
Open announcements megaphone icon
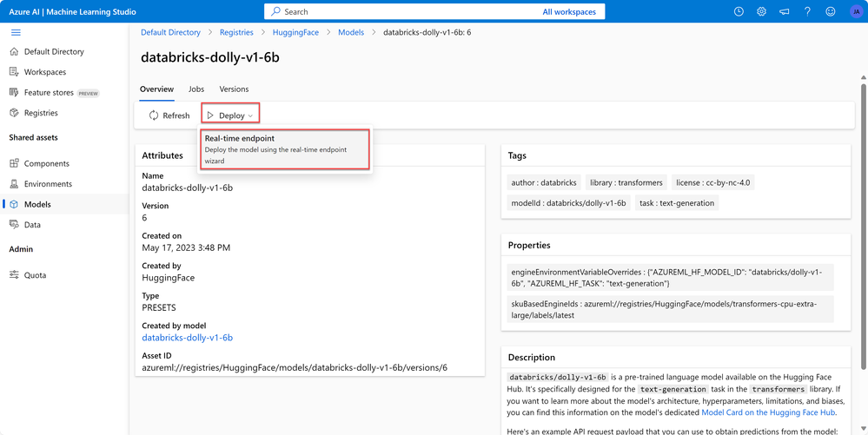(785, 11)
